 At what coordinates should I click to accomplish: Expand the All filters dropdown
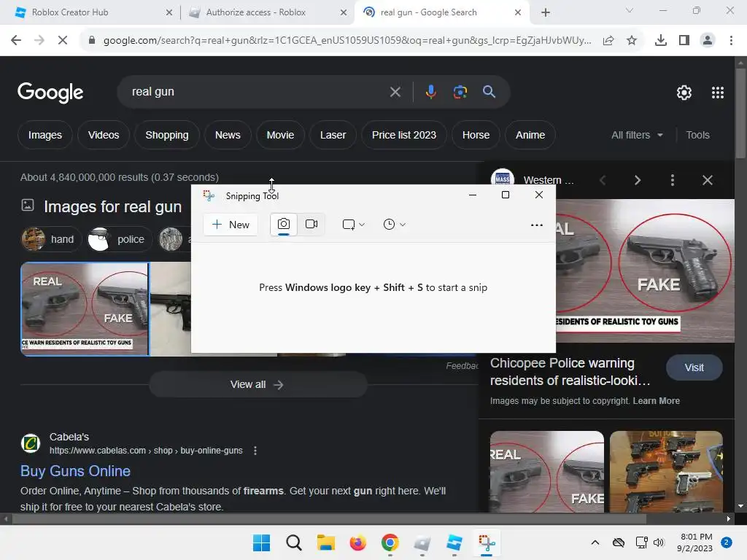coord(637,135)
